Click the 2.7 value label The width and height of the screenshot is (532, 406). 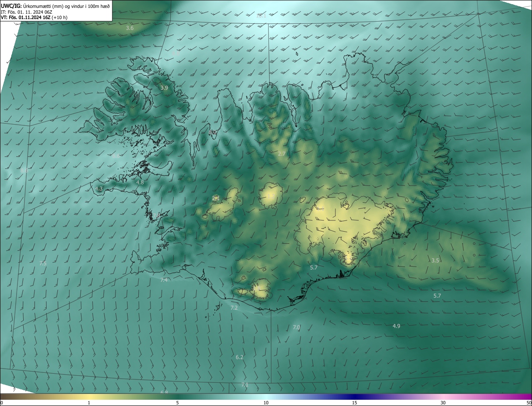(x=282, y=154)
